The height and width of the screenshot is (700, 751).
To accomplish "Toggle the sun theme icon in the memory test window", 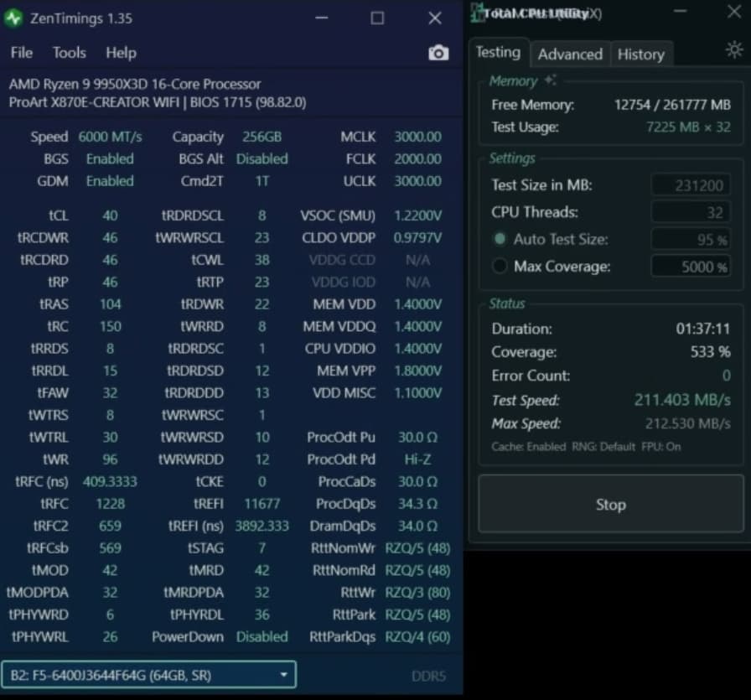I will (733, 49).
